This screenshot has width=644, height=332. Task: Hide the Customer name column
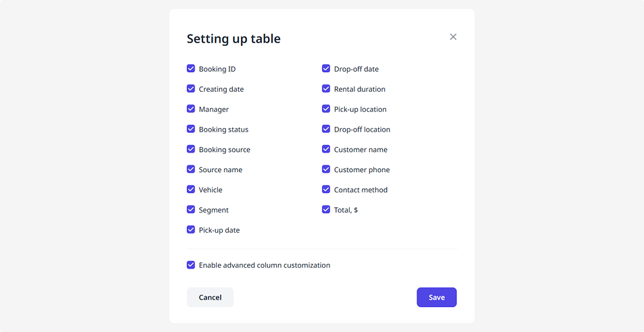click(x=326, y=150)
